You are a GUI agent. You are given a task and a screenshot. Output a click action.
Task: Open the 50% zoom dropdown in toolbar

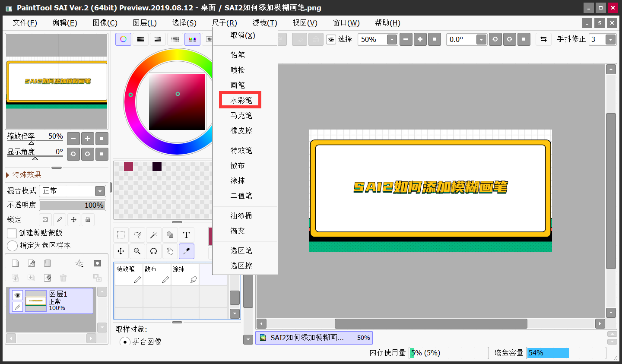392,40
